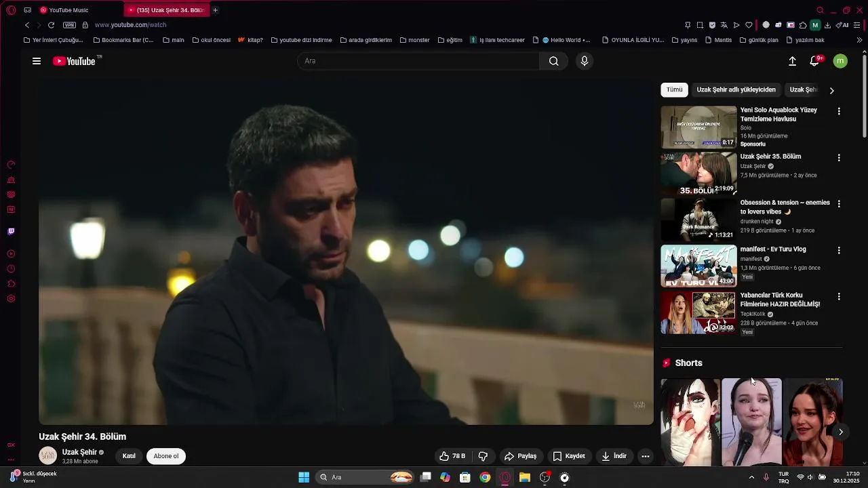Screen dimensions: 868x488
Task: Dislike the video with thumbs down
Action: (484, 456)
